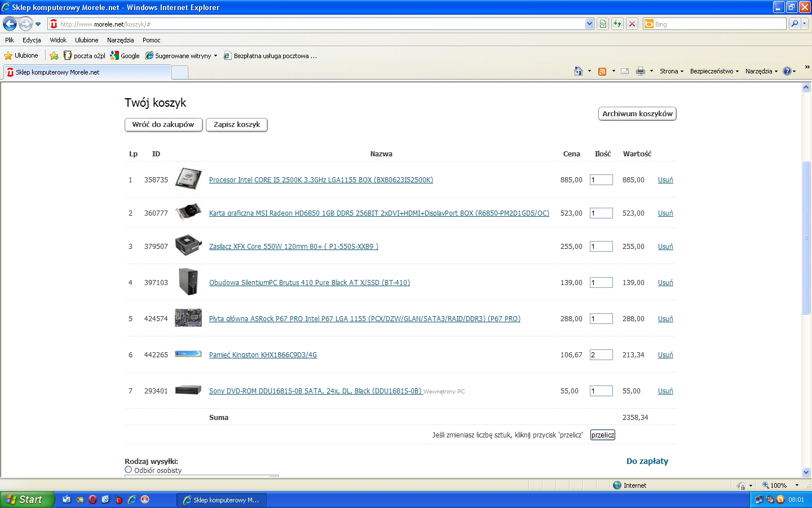Click the Wróć do zakupów button
Viewport: 812px width, 508px height.
164,125
